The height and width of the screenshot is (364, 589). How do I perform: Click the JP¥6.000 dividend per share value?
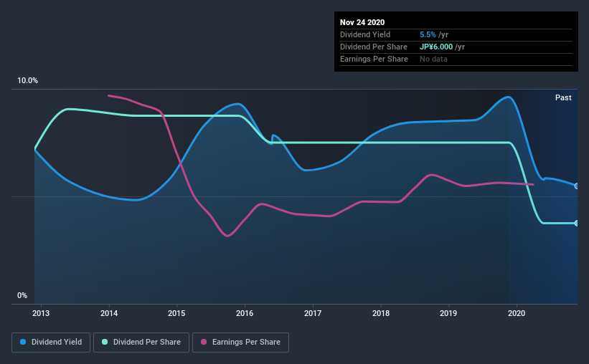[436, 47]
